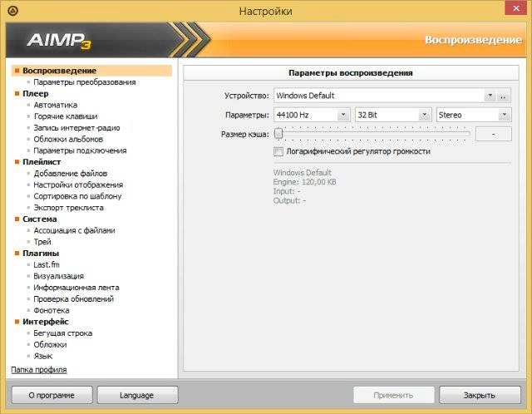Click the Размер кэша slider handle
Image resolution: width=532 pixels, height=414 pixels.
click(x=278, y=134)
